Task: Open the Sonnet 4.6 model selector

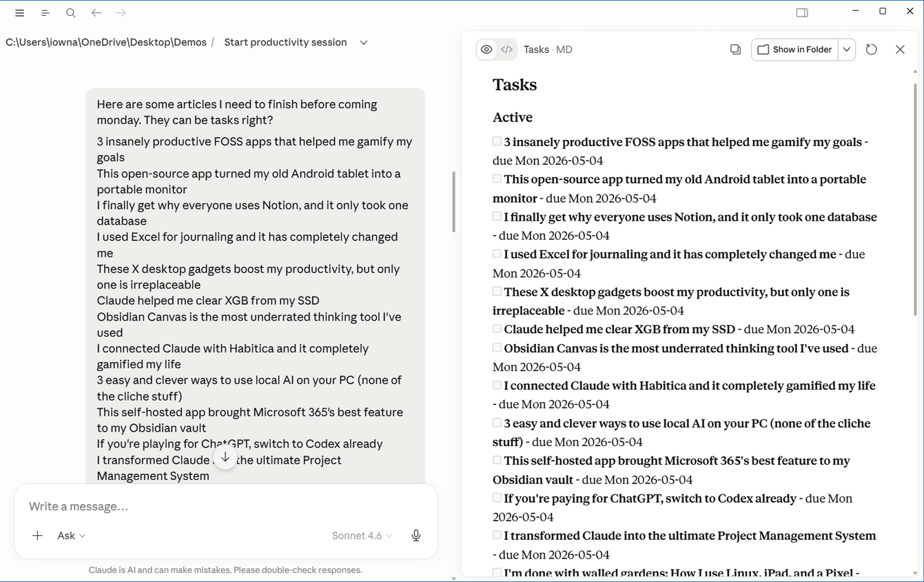Action: pos(362,536)
